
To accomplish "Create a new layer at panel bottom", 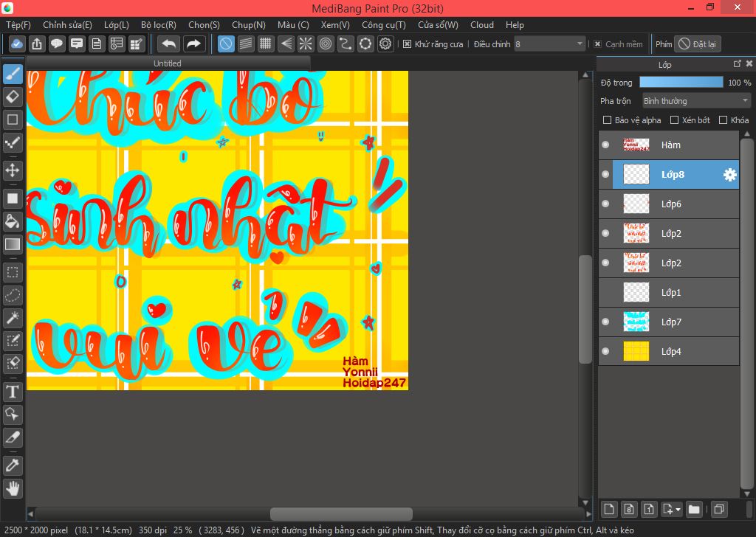I will (x=609, y=509).
